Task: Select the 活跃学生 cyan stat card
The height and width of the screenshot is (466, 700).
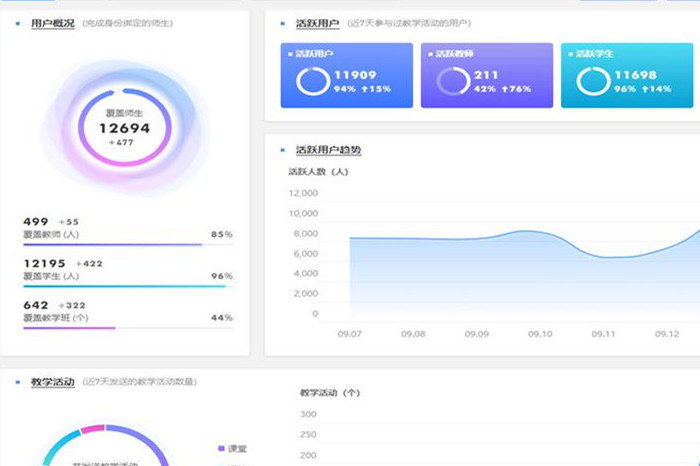Action: click(x=626, y=75)
